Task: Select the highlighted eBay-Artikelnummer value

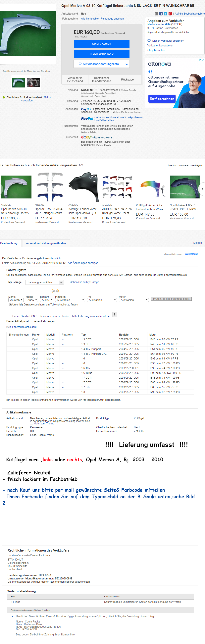Action: click(191, 254)
